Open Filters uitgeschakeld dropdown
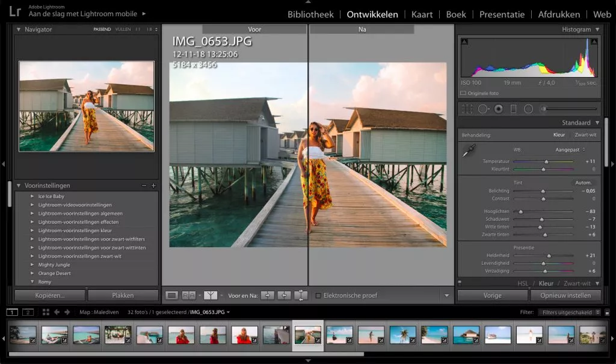 [570, 312]
